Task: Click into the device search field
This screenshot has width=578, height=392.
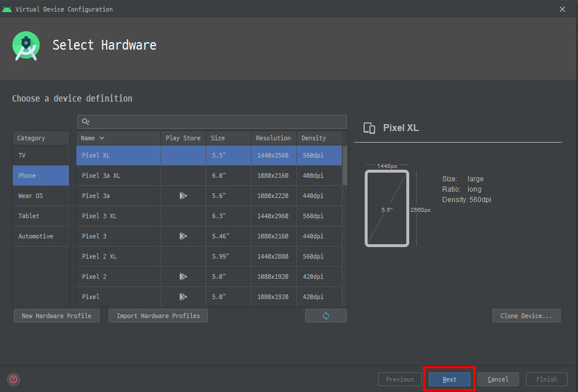Action: [x=212, y=121]
